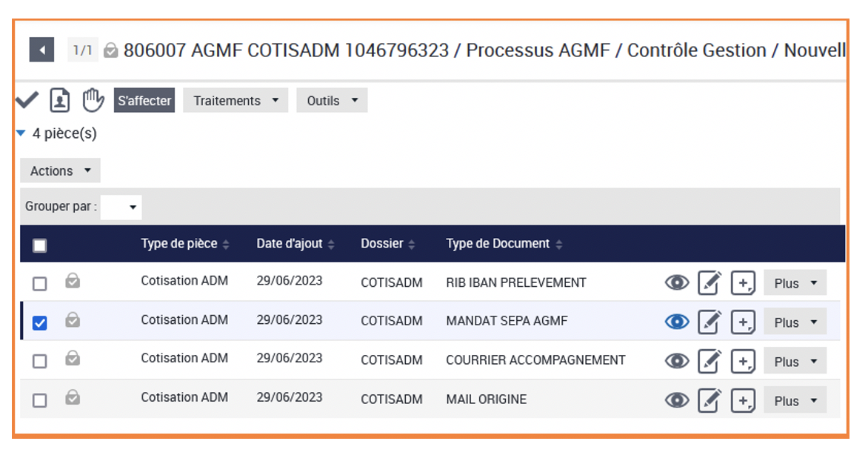The width and height of the screenshot is (868, 461).
Task: Click add icon for RIB IBAN PRELEVEMENT
Action: 743,283
